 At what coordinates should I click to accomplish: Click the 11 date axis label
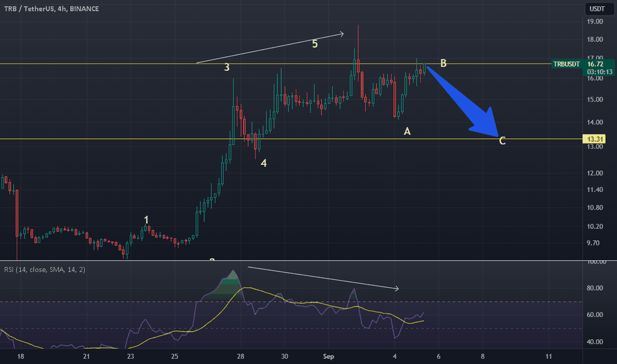pos(549,357)
